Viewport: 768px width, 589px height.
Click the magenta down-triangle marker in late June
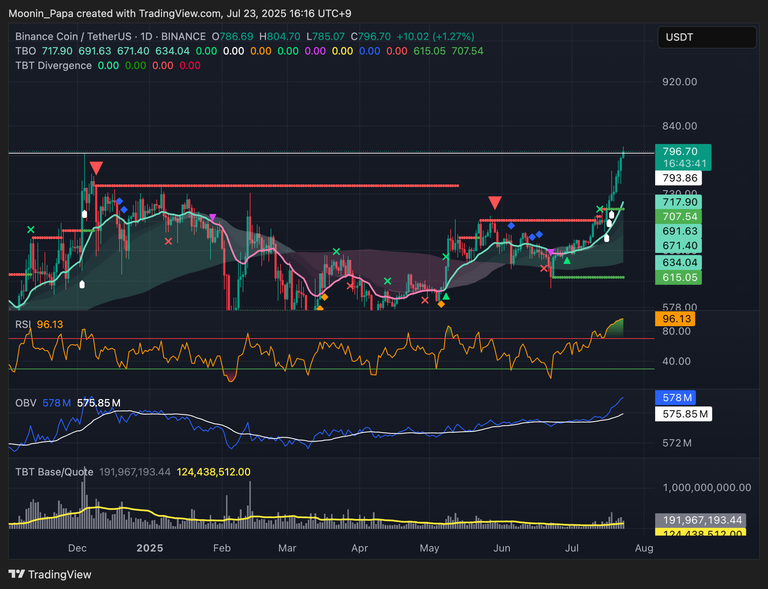(x=551, y=252)
